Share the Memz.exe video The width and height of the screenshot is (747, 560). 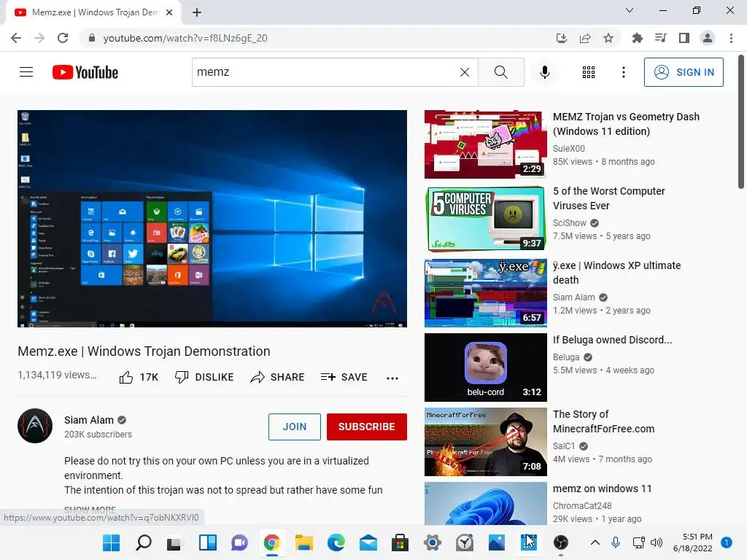pyautogui.click(x=277, y=377)
